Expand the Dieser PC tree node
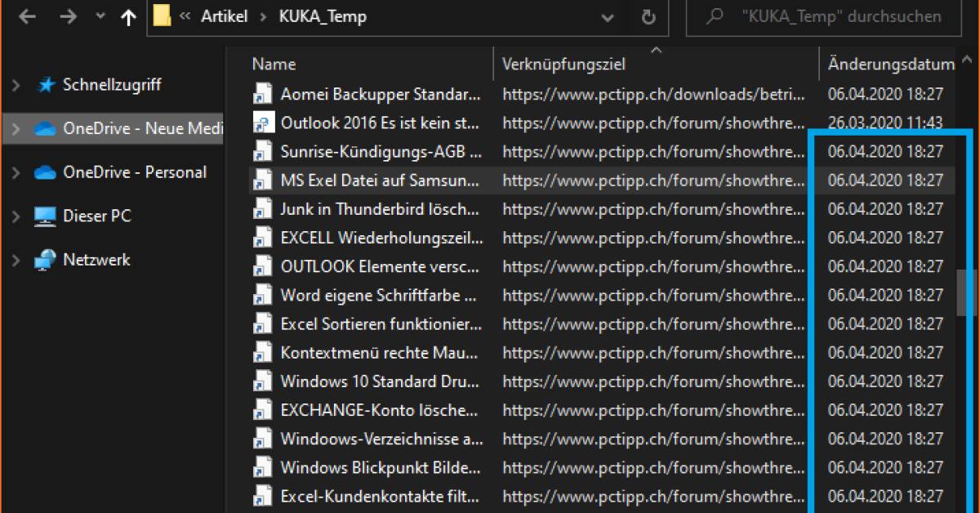The image size is (980, 513). 15,216
